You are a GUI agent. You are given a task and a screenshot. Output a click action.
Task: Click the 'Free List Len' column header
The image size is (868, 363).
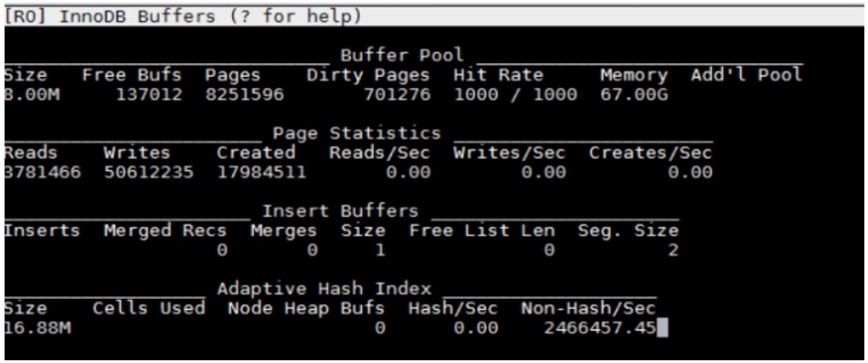482,230
